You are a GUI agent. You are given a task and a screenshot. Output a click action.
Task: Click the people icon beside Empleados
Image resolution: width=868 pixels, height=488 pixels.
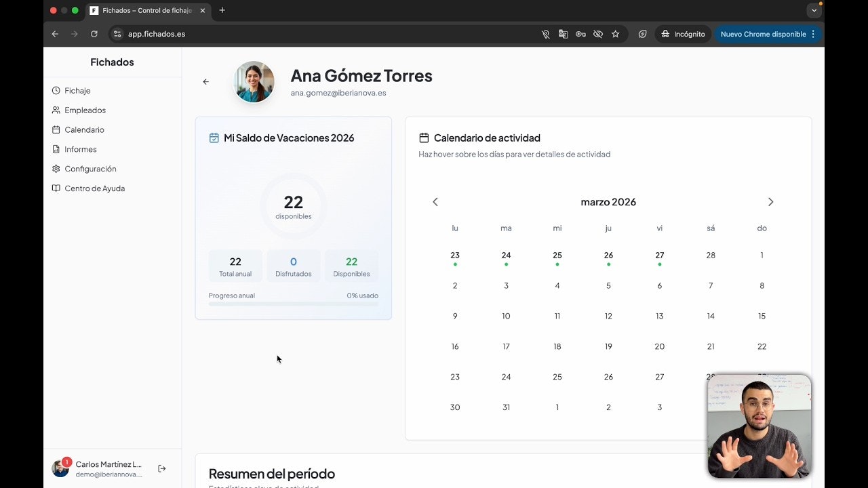[x=56, y=110]
